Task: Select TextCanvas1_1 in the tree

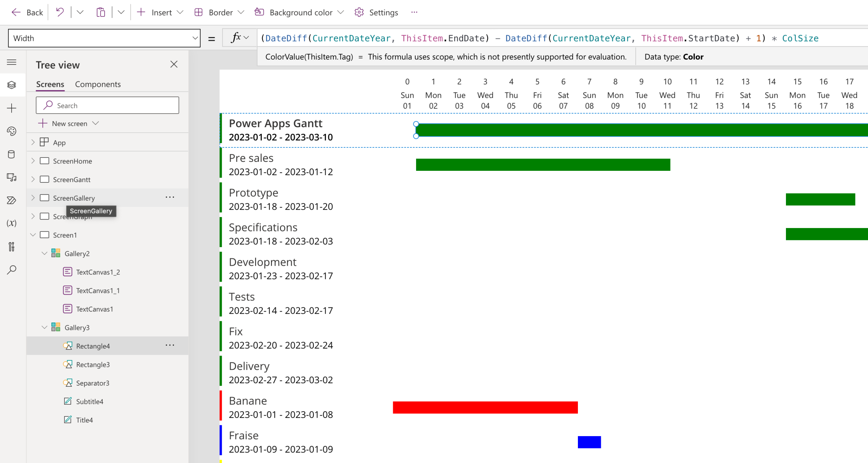Action: click(x=98, y=291)
